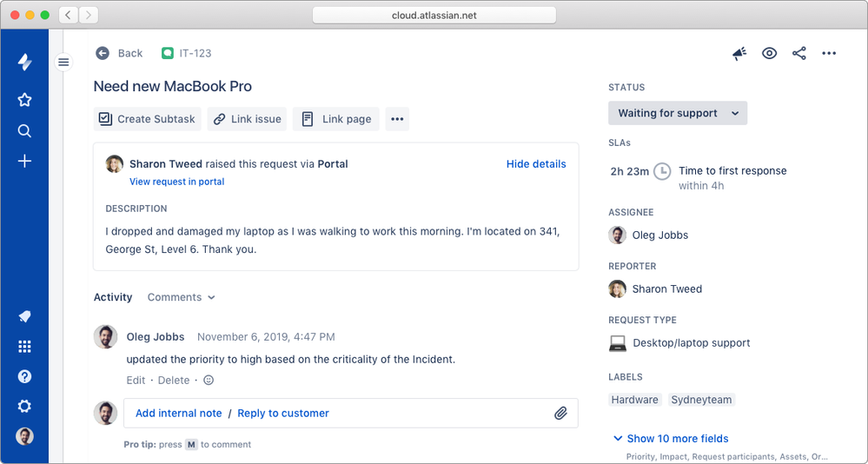Click the 2h 23m remaining time
The width and height of the screenshot is (868, 464).
629,171
